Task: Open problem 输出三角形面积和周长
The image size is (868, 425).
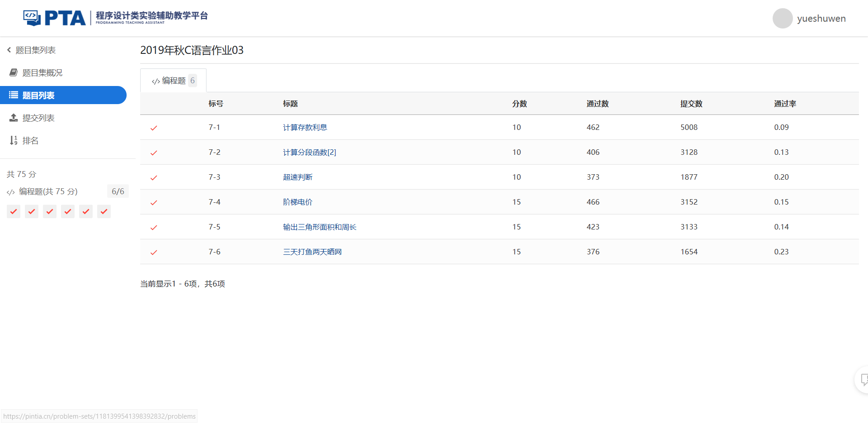Action: pyautogui.click(x=320, y=227)
